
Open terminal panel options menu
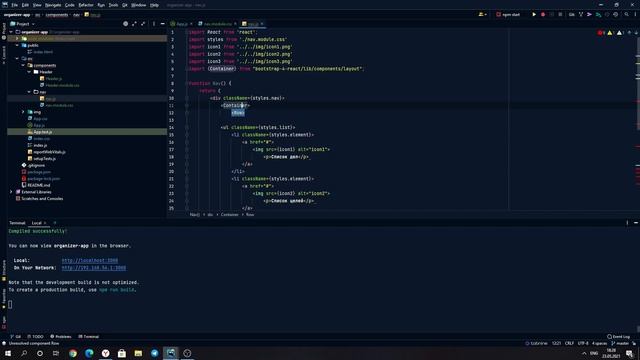coord(627,223)
